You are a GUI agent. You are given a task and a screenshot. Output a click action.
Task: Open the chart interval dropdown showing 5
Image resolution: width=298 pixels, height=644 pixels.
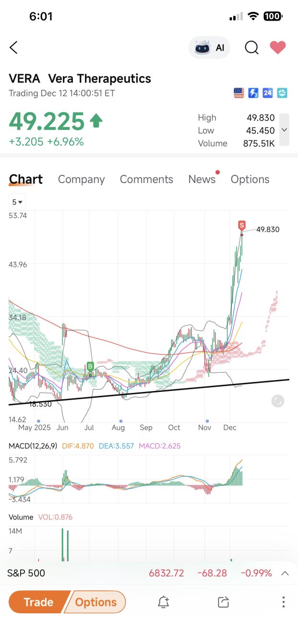coord(17,202)
